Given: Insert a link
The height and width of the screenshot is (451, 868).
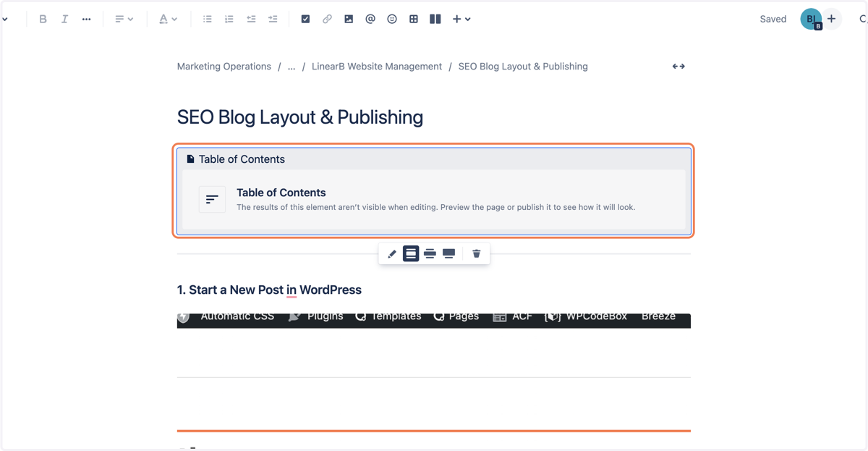Looking at the screenshot, I should (x=327, y=19).
